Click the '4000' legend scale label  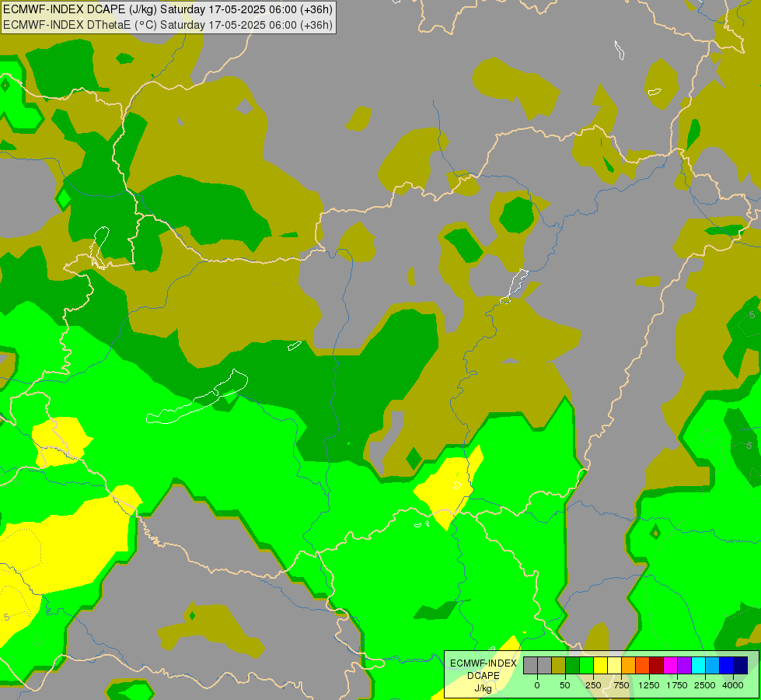pyautogui.click(x=733, y=685)
